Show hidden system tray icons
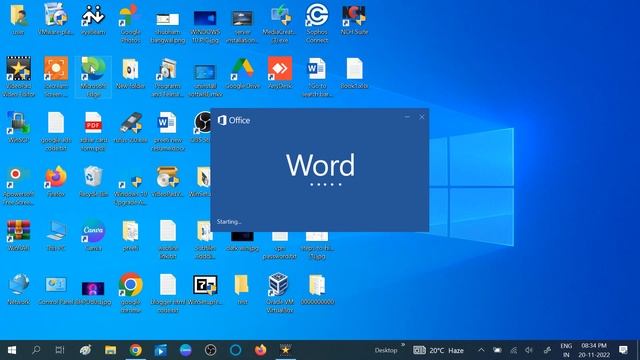640x360 pixels. click(481, 350)
